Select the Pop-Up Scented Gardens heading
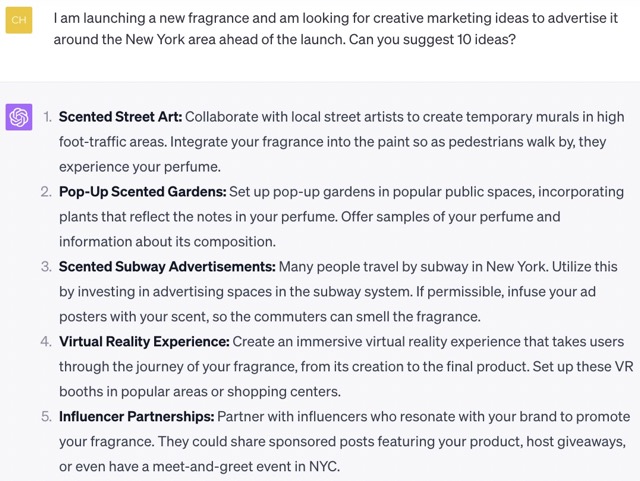This screenshot has height=481, width=640. click(x=142, y=191)
